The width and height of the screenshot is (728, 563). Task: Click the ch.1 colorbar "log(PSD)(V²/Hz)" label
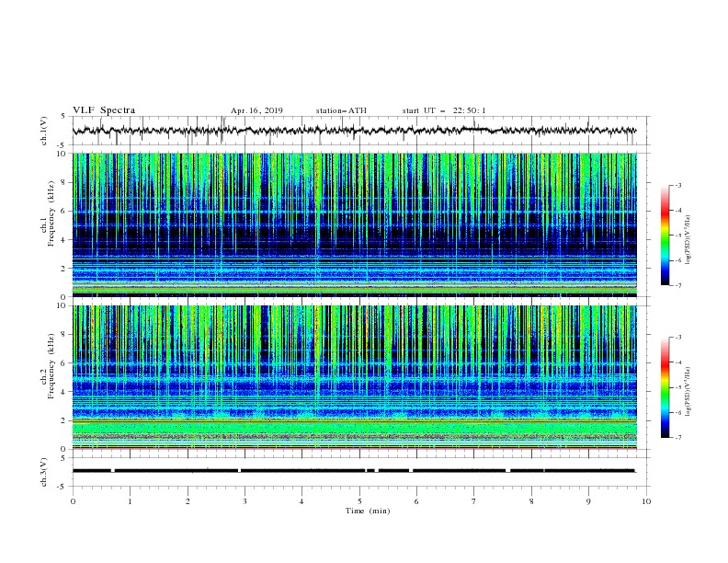pyautogui.click(x=688, y=240)
